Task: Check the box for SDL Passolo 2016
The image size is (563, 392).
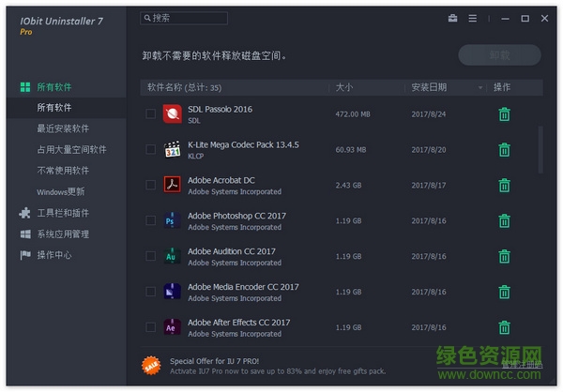Action: tap(150, 113)
